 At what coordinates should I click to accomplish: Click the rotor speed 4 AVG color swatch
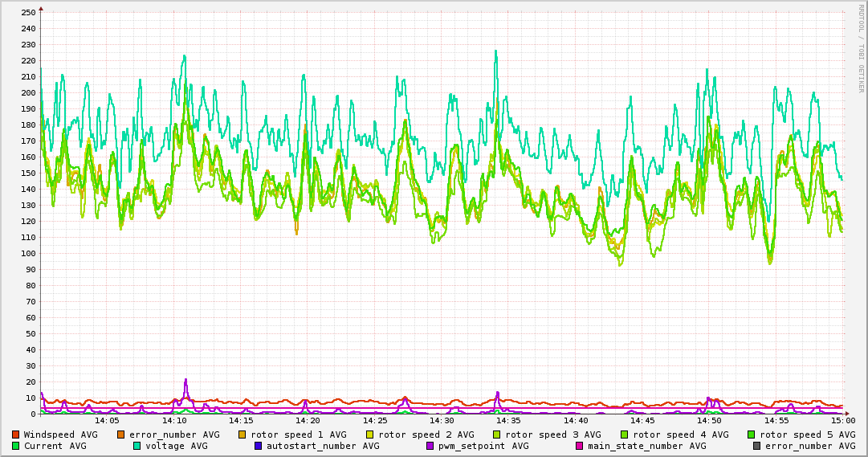pyautogui.click(x=625, y=435)
